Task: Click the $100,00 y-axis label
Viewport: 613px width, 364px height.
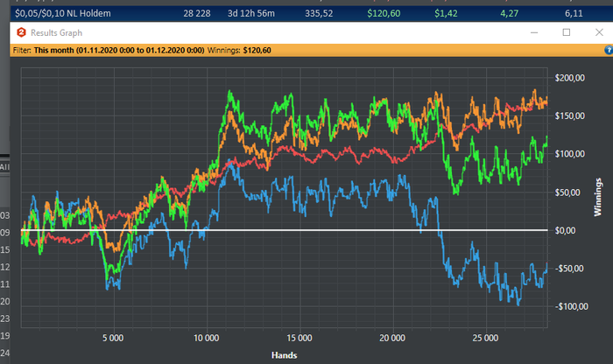Action: click(x=569, y=154)
